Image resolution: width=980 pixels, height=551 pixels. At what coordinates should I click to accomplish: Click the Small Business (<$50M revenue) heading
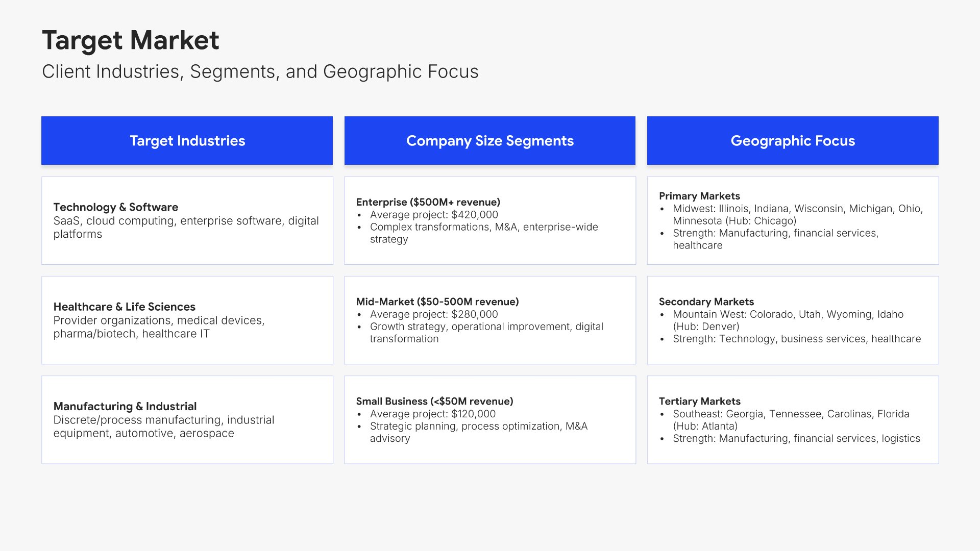coord(434,401)
